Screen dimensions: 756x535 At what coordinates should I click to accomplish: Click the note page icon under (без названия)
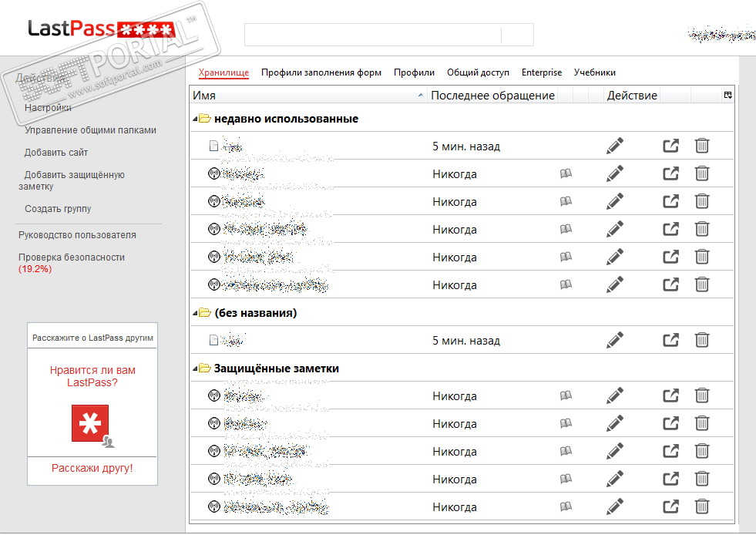click(x=213, y=340)
